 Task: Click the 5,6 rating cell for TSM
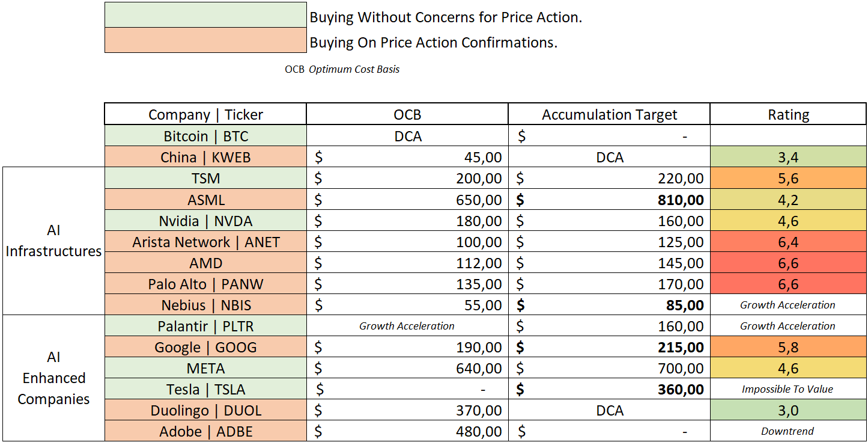[x=788, y=178]
